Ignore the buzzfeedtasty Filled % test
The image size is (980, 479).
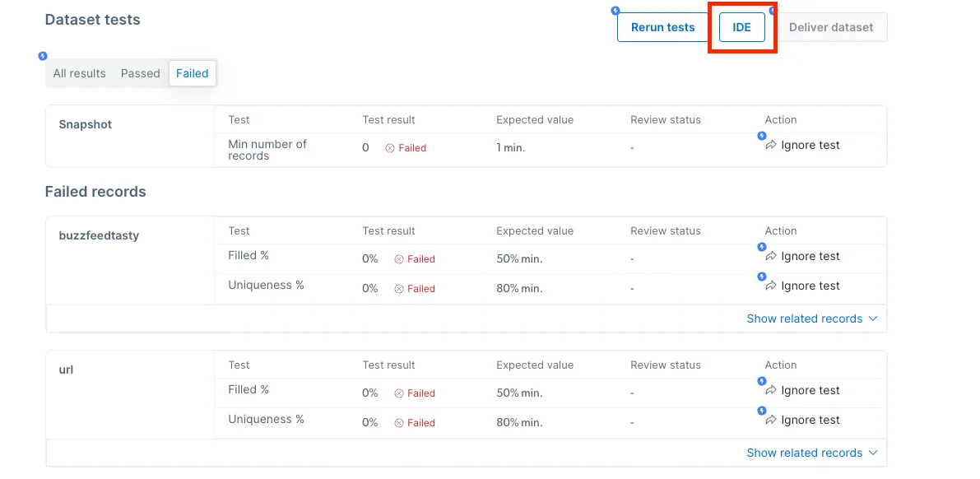[x=802, y=257]
